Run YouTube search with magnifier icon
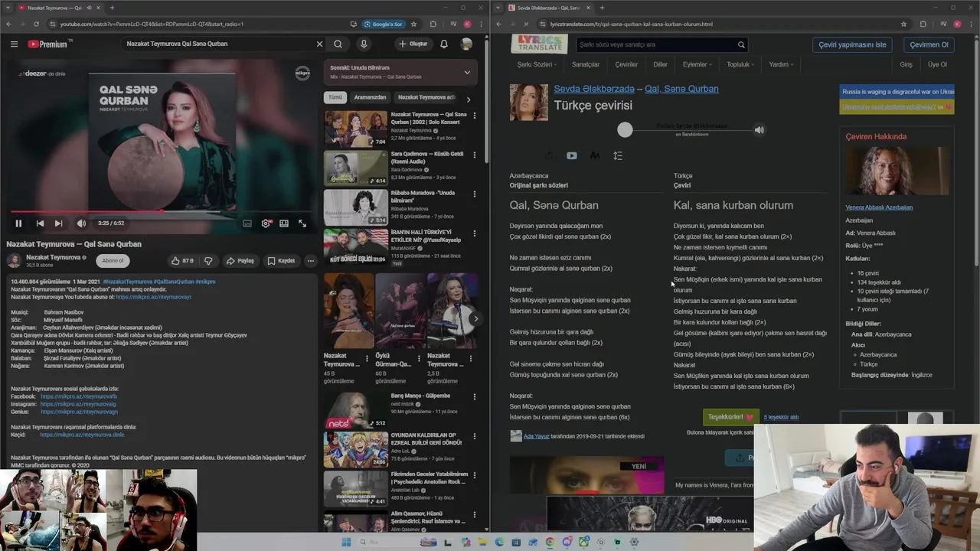The image size is (980, 551). click(x=338, y=44)
